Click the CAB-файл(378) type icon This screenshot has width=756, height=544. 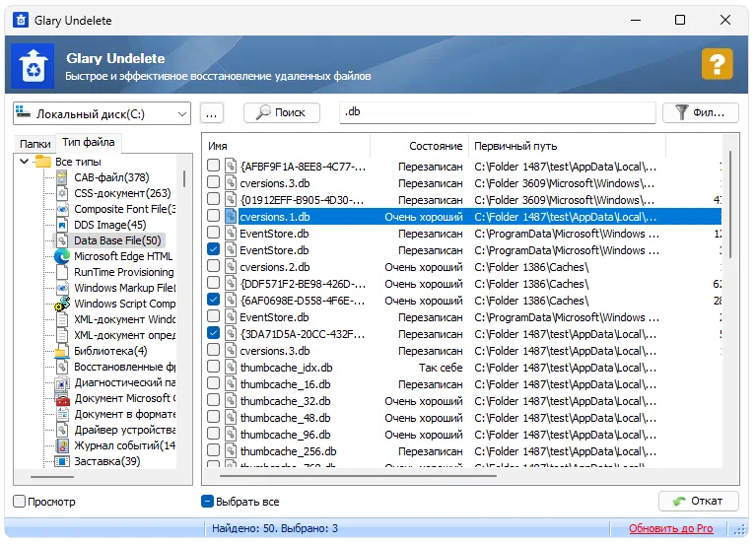pyautogui.click(x=62, y=177)
